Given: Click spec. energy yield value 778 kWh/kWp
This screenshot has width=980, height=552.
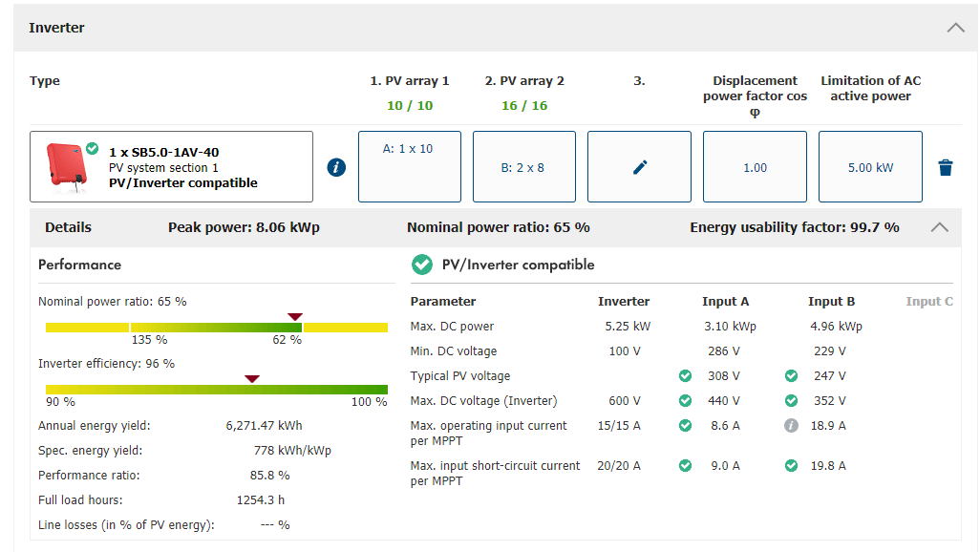Looking at the screenshot, I should (x=292, y=451).
